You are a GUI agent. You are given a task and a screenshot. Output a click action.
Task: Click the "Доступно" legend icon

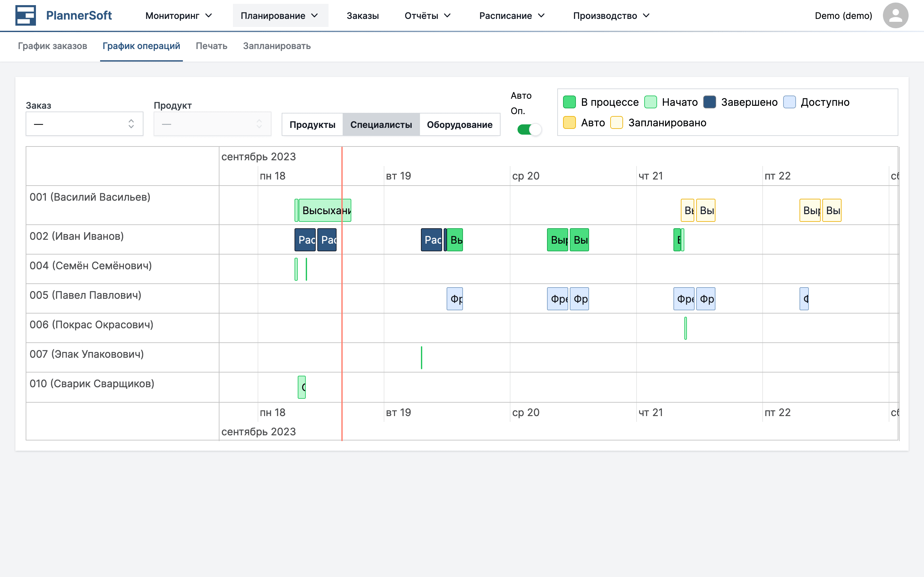coord(789,102)
